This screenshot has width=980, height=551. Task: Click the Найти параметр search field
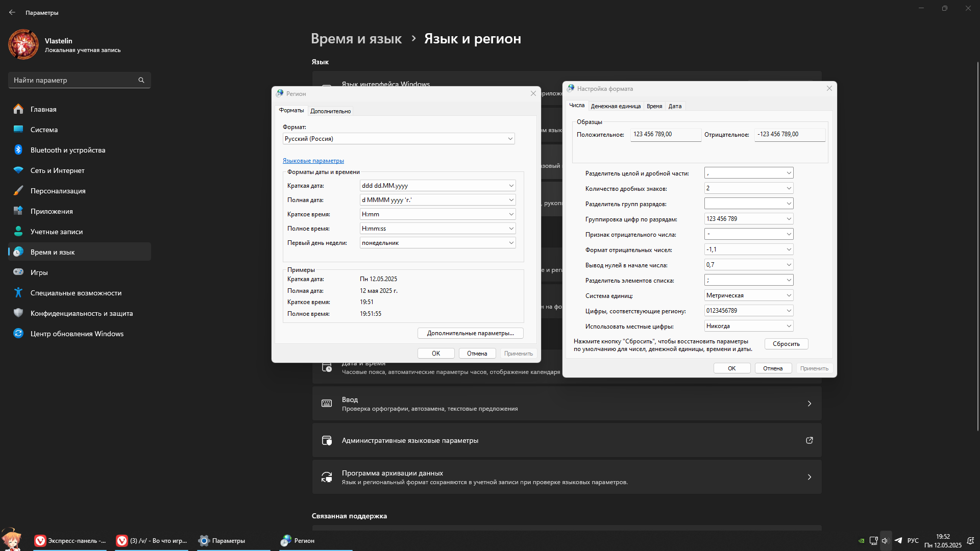click(x=79, y=80)
